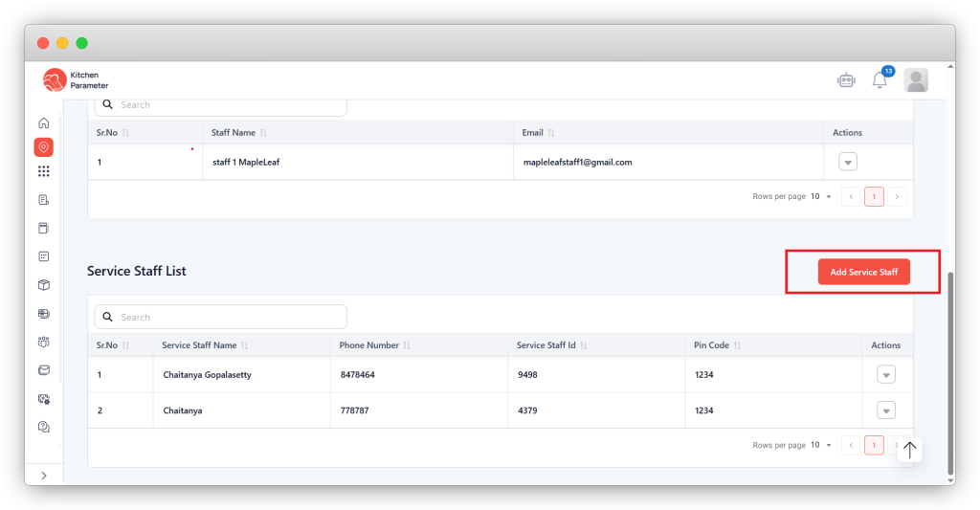Image resolution: width=980 pixels, height=510 pixels.
Task: Open Actions dropdown for Chaitanya Gopalasetty
Action: click(x=886, y=375)
